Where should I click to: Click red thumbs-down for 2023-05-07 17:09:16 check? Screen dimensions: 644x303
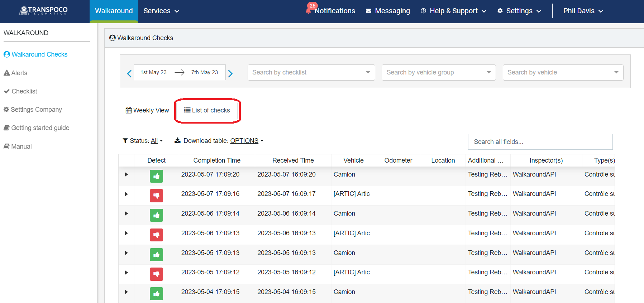[x=156, y=196]
